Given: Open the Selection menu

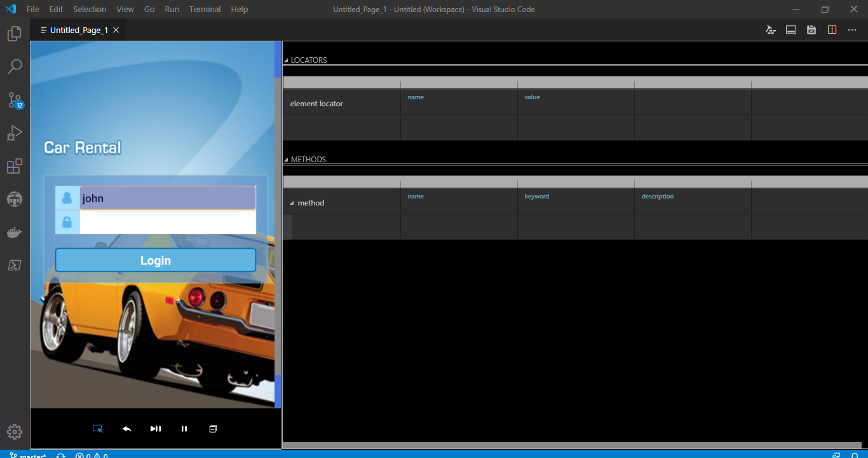Looking at the screenshot, I should pos(90,10).
